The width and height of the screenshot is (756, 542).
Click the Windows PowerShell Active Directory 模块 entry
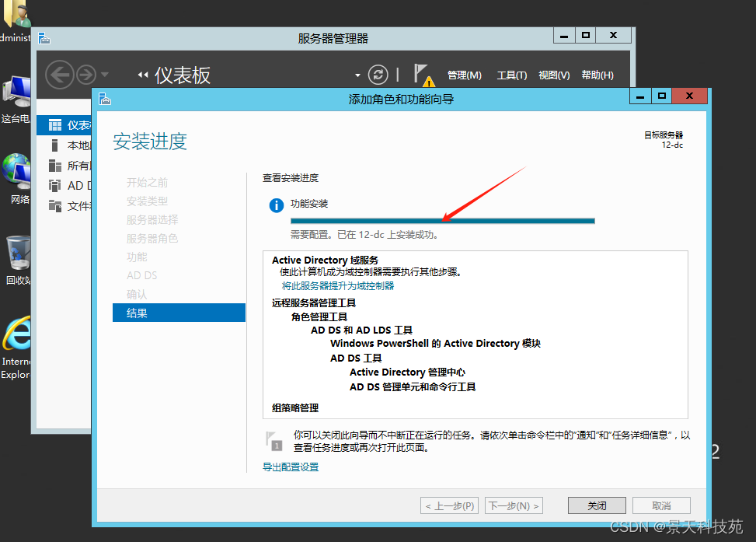[435, 344]
